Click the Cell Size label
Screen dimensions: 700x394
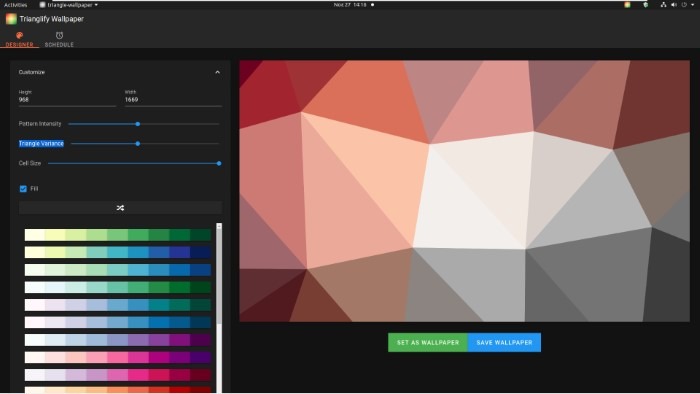[30, 163]
